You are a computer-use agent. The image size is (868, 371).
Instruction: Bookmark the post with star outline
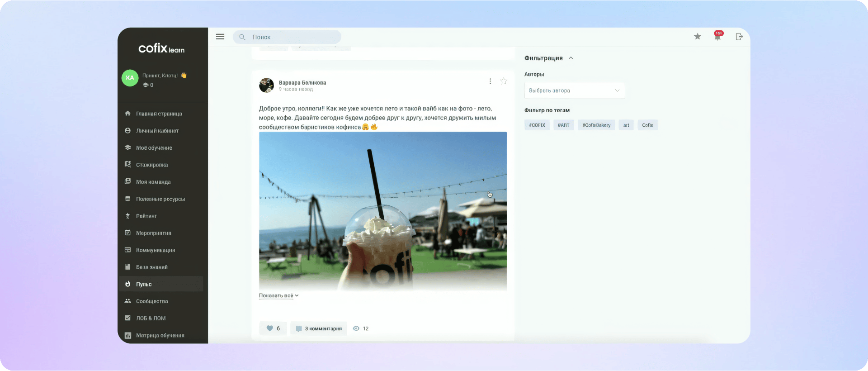[x=504, y=81]
